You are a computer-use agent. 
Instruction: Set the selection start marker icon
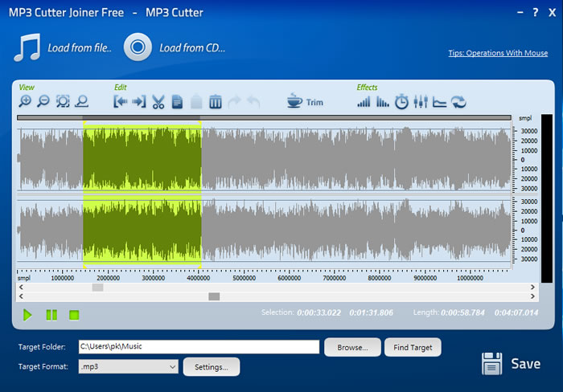coord(121,102)
